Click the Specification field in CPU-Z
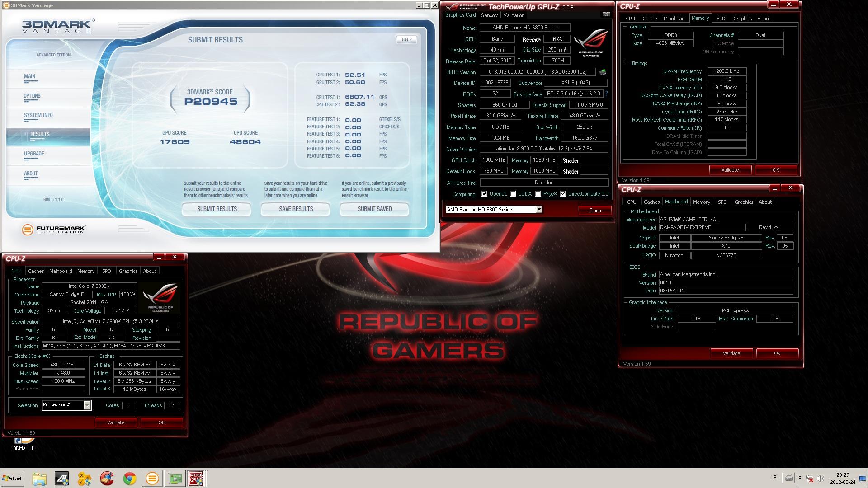868x488 pixels. (x=111, y=322)
